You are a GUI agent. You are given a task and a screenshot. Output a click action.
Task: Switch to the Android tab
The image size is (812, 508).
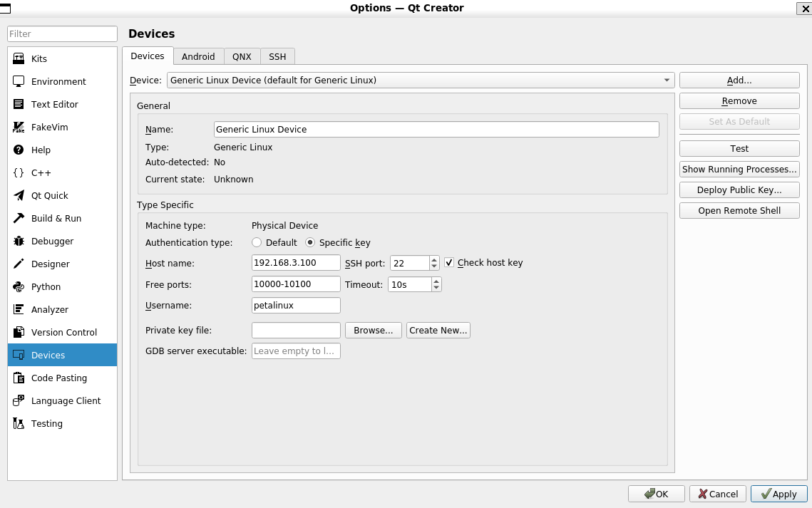[198, 56]
